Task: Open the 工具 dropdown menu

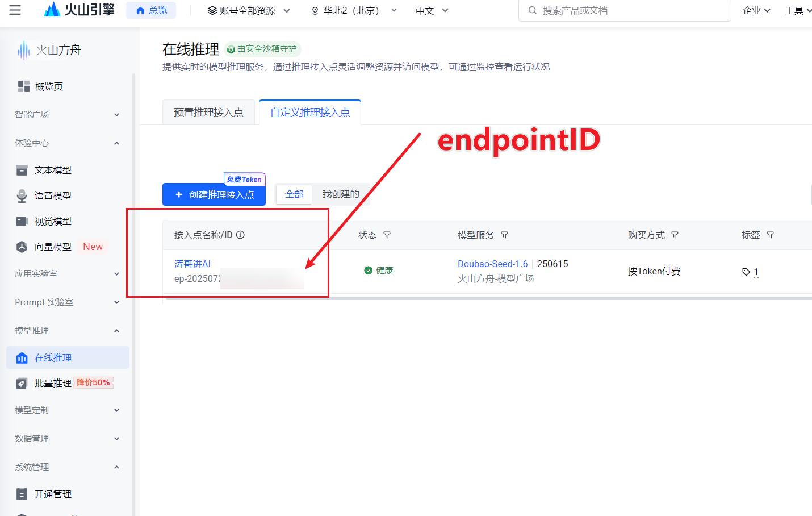Action: pos(798,11)
